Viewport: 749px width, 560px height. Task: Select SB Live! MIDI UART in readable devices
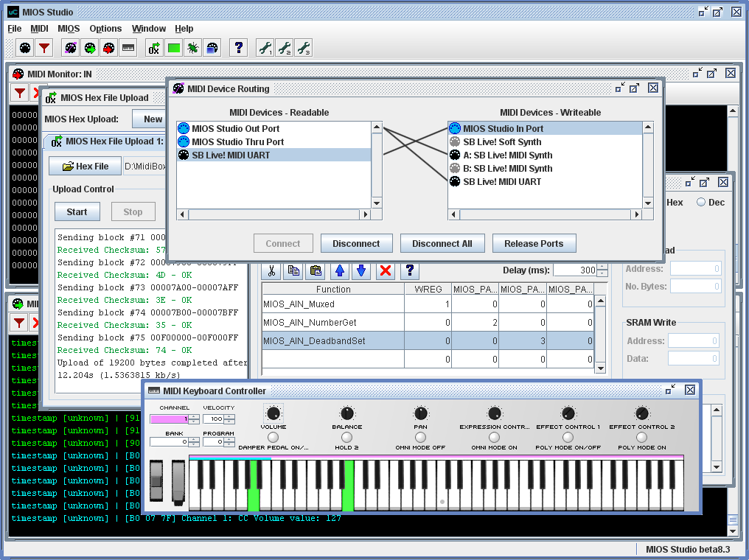pyautogui.click(x=274, y=155)
